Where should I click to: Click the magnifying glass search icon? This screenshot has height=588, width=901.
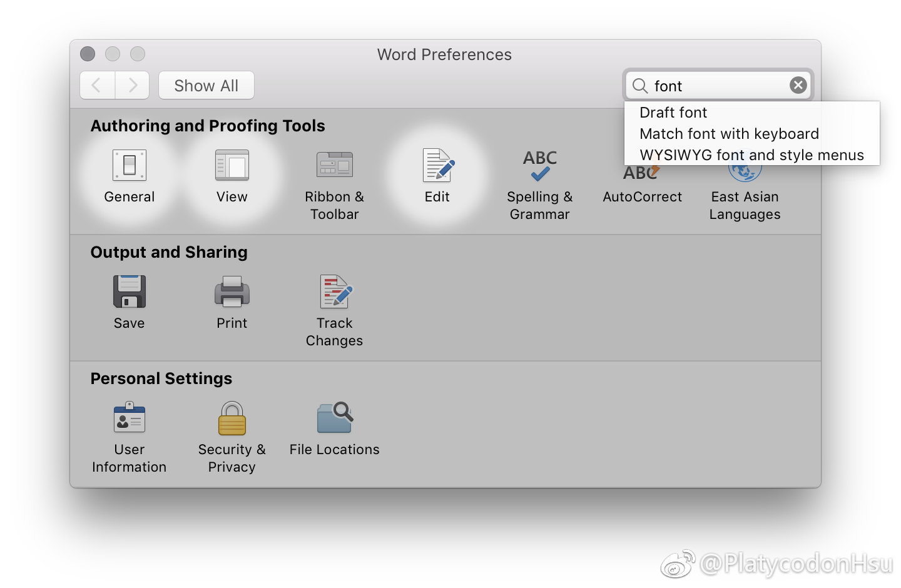click(x=639, y=86)
